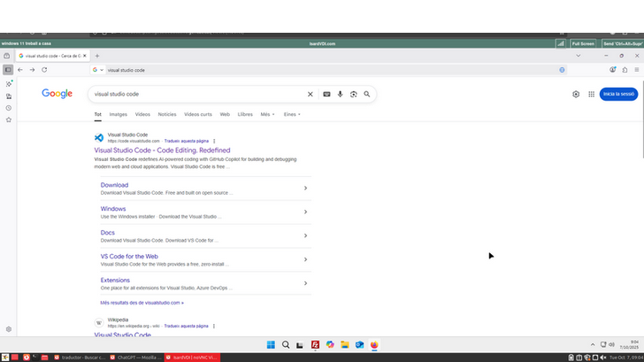Open Visual Studio Code - Code Editing result
The image size is (644, 362).
tap(162, 150)
